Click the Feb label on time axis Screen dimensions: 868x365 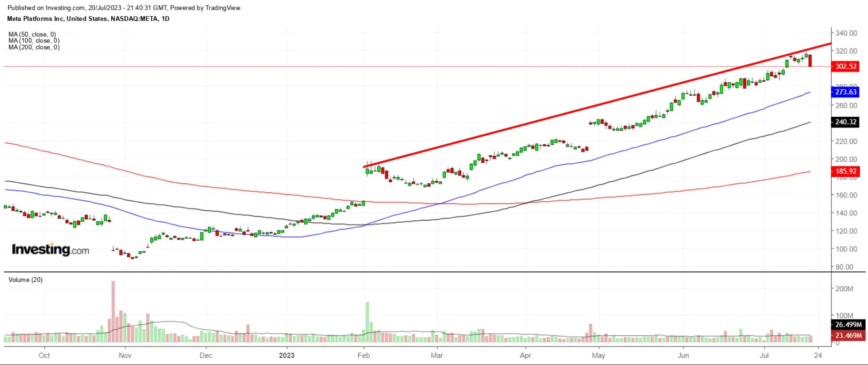tap(364, 356)
